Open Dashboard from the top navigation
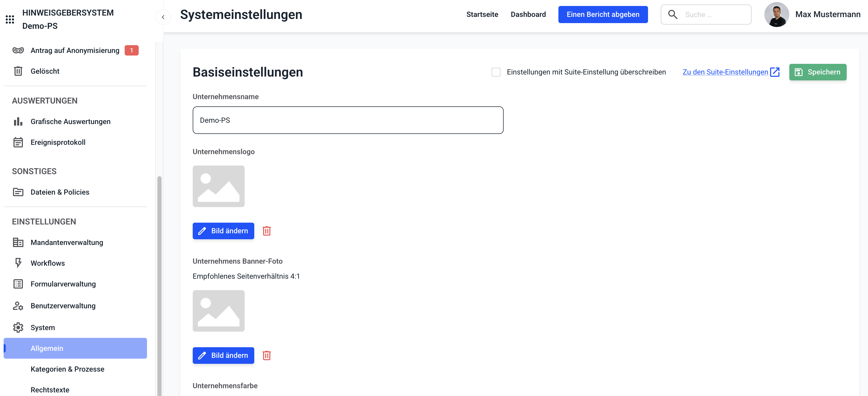The height and width of the screenshot is (396, 868). pyautogui.click(x=528, y=15)
